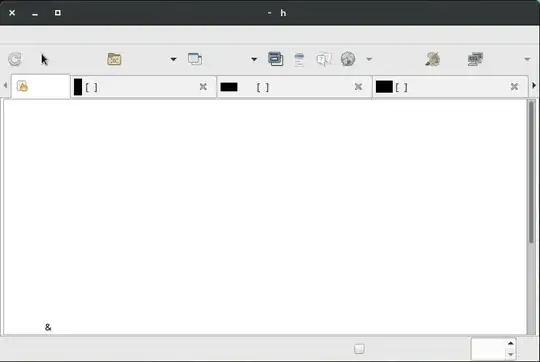Click the overlapping windows toolbar icon
This screenshot has height=362, width=540.
pyautogui.click(x=195, y=59)
